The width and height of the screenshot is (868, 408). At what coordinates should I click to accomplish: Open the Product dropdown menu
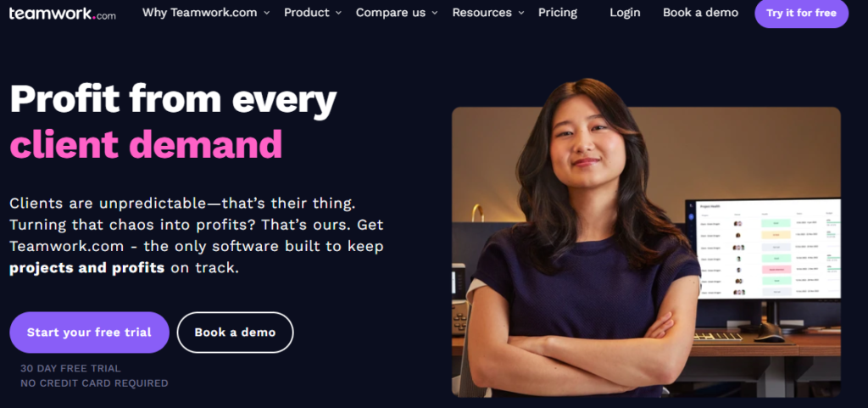[x=313, y=12]
